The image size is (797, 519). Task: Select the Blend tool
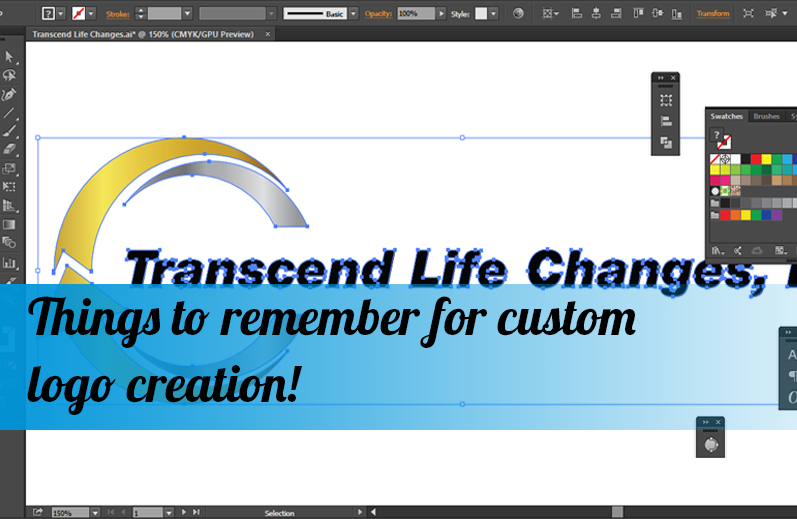click(x=9, y=242)
